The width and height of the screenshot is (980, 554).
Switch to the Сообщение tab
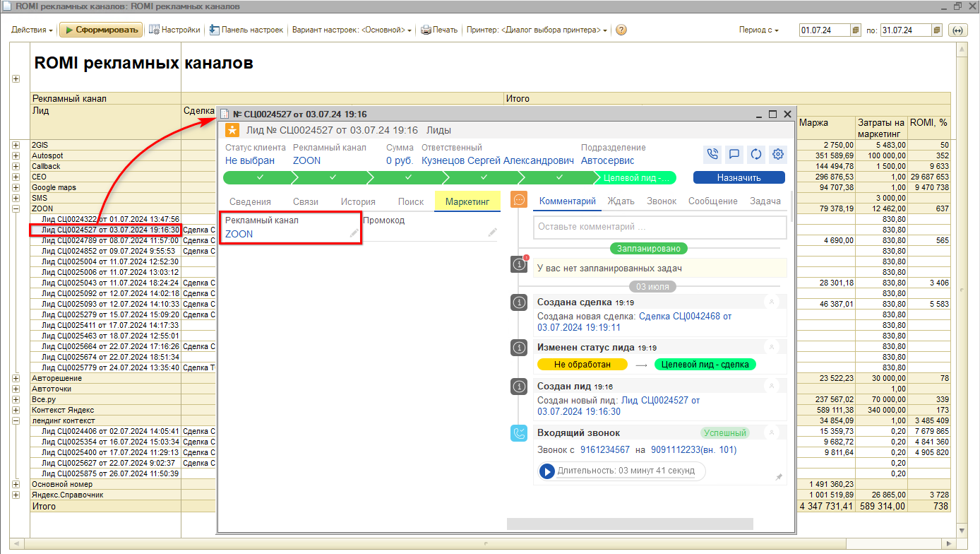tap(713, 201)
